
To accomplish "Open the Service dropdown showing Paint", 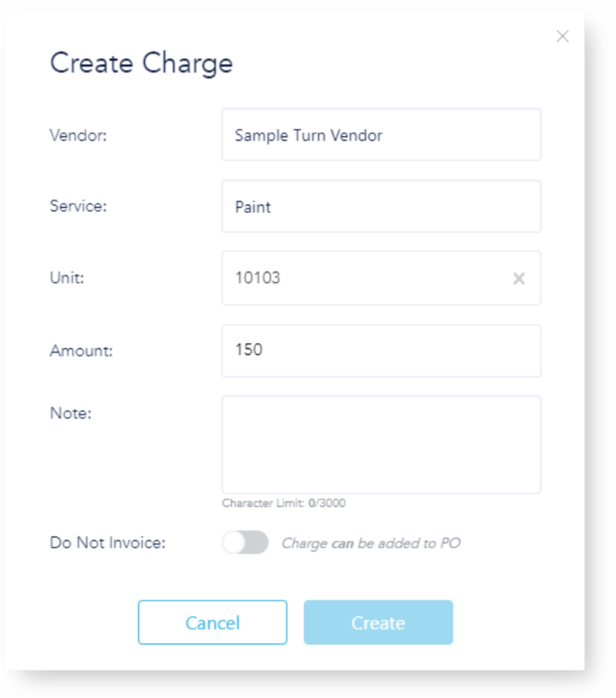I will [381, 207].
